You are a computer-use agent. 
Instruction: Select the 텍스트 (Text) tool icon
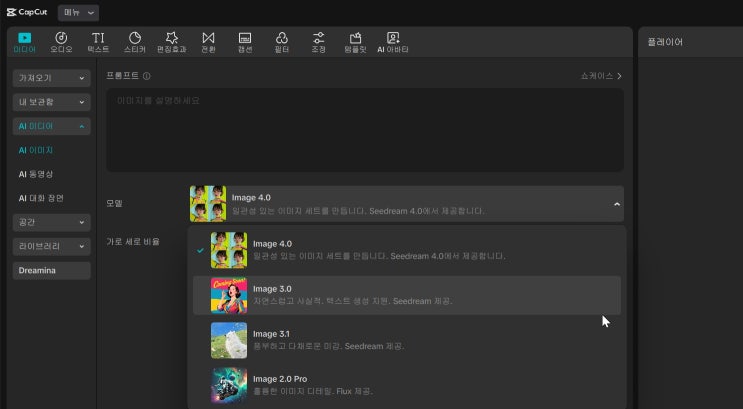tap(98, 38)
